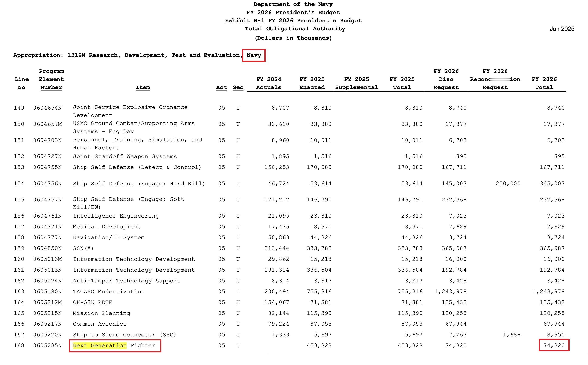
Task: Click FY 2025 Enacted value 453,828
Action: (319, 345)
